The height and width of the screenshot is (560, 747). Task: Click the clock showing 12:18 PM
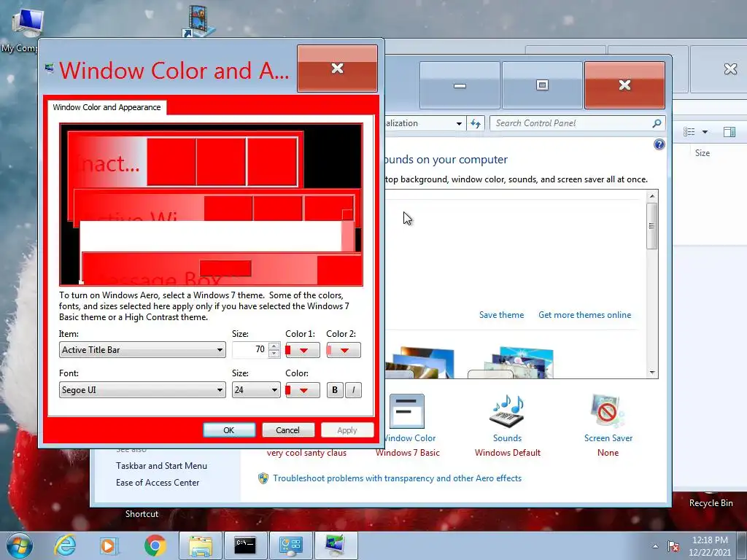(x=710, y=546)
